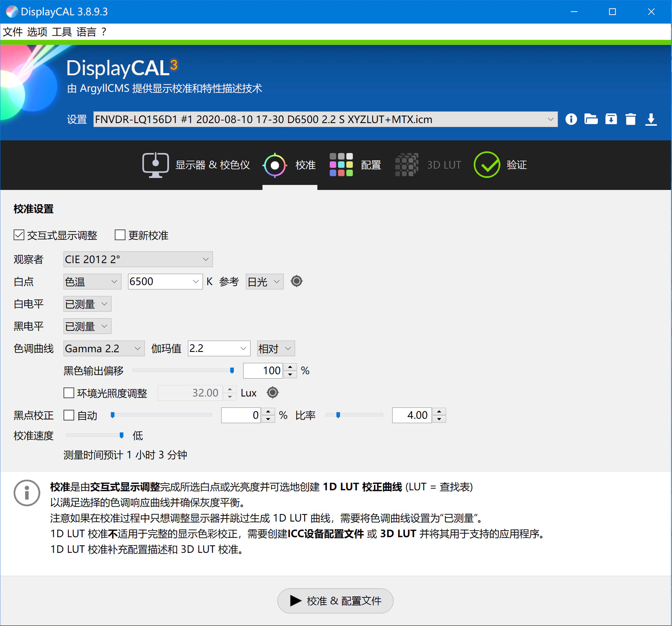Open the 黑电平 已测量 dropdown
The height and width of the screenshot is (626, 672).
(x=87, y=326)
